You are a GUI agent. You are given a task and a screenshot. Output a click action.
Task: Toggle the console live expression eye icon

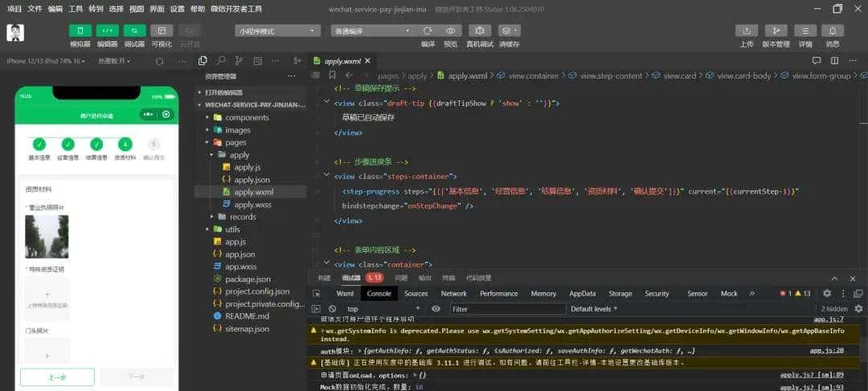[436, 308]
